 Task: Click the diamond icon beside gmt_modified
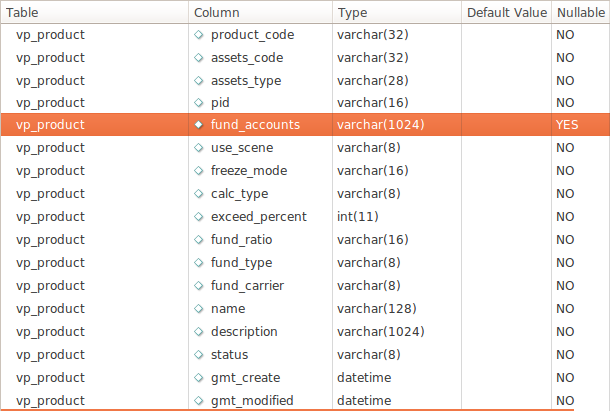[x=198, y=400]
